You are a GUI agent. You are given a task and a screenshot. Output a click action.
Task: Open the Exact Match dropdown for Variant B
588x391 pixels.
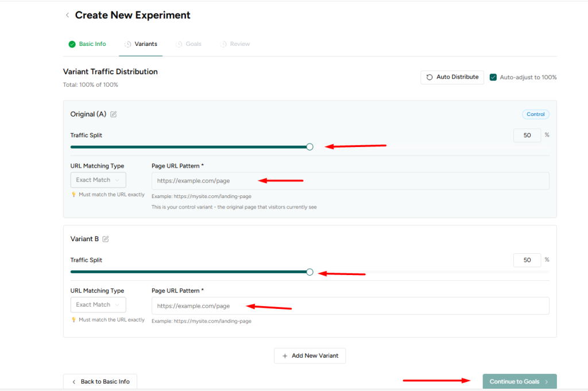(98, 304)
